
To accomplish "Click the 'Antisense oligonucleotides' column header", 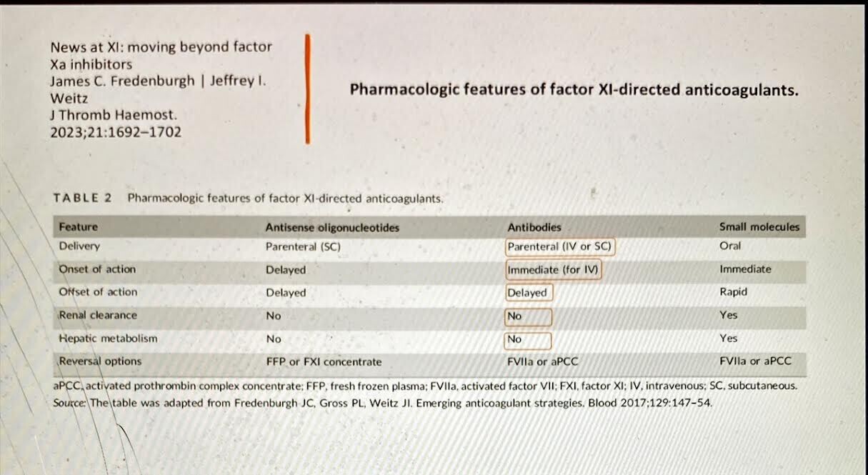I will tap(332, 228).
